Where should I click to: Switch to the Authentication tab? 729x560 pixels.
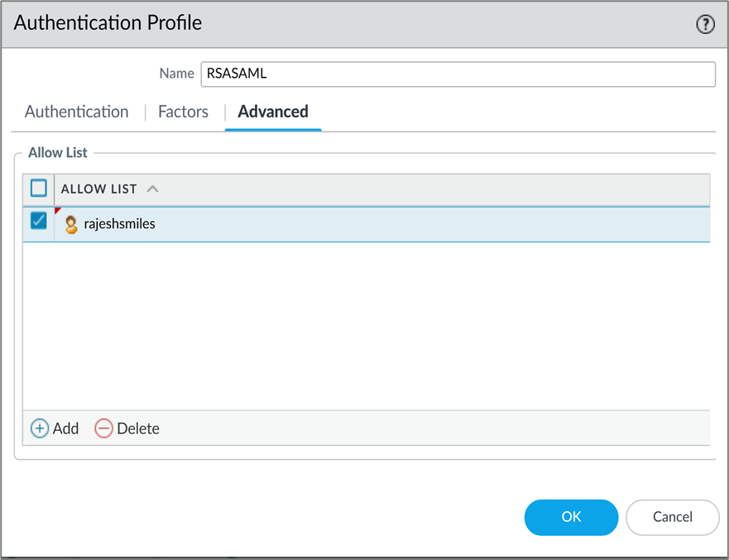[x=76, y=112]
